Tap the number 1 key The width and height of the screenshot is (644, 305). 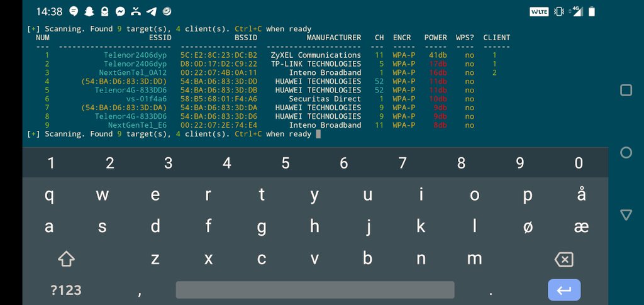(51, 163)
